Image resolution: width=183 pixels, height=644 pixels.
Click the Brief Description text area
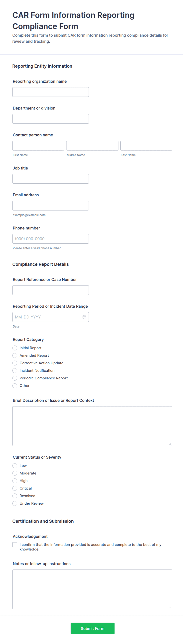(x=92, y=426)
